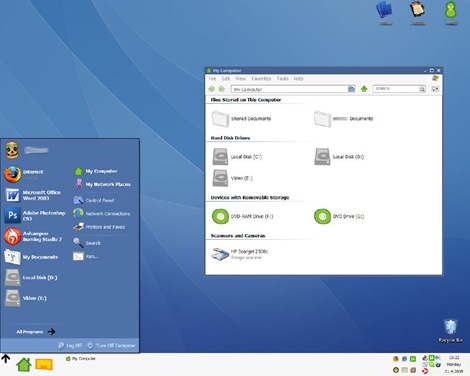
Task: Select the blue folders desktop icon
Action: [x=385, y=13]
